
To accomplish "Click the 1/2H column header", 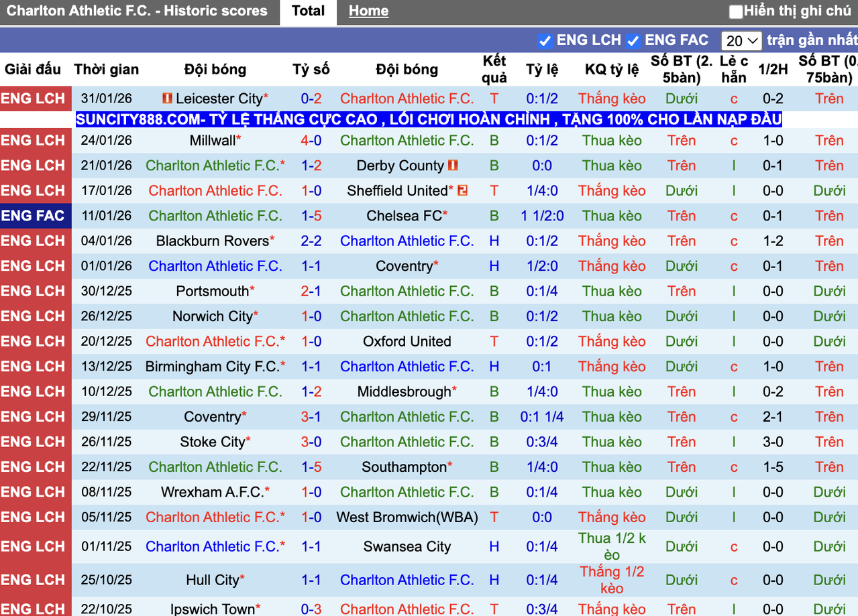I will [773, 70].
